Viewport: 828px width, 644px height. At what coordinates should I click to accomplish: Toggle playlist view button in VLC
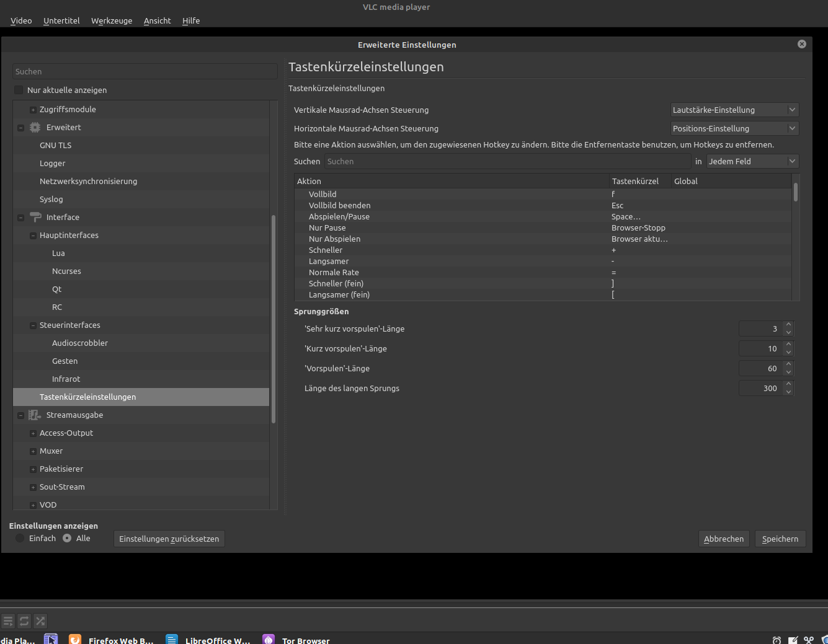click(8, 620)
